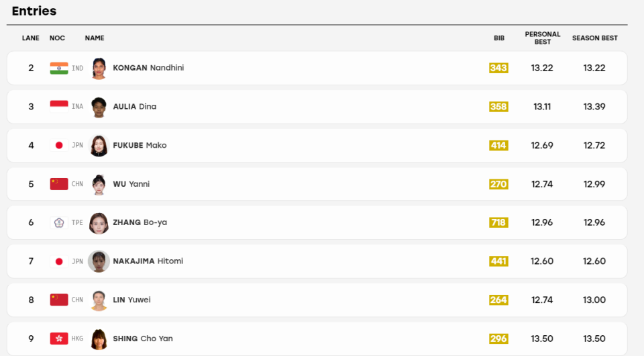This screenshot has width=644, height=356.
Task: Click Japan flag in NAKAJIMA Hitomi row
Action: [x=59, y=261]
